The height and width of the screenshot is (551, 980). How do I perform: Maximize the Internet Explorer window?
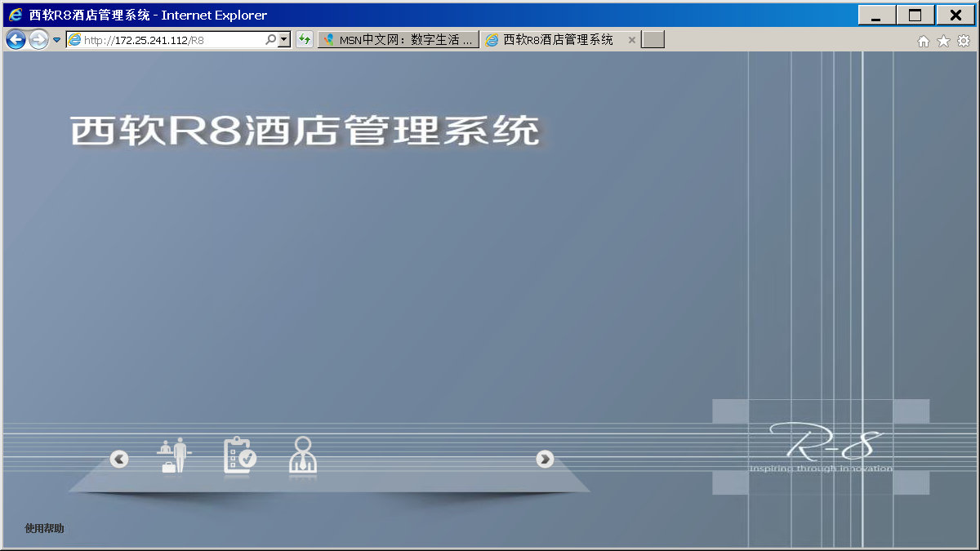coord(915,15)
